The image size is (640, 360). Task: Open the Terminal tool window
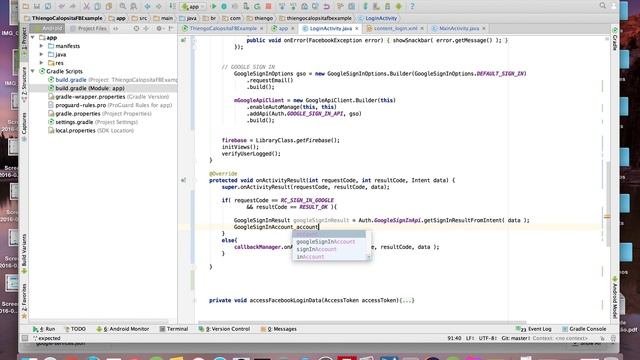174,329
